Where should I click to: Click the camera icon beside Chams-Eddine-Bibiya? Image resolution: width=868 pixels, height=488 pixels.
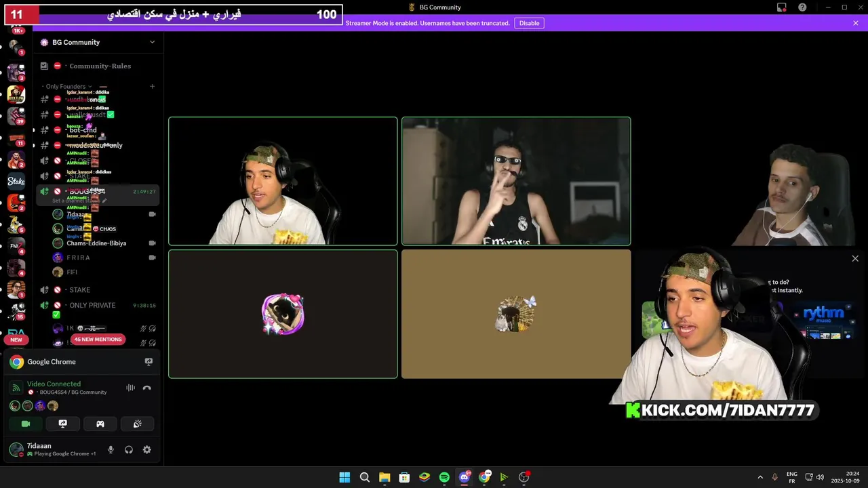152,243
